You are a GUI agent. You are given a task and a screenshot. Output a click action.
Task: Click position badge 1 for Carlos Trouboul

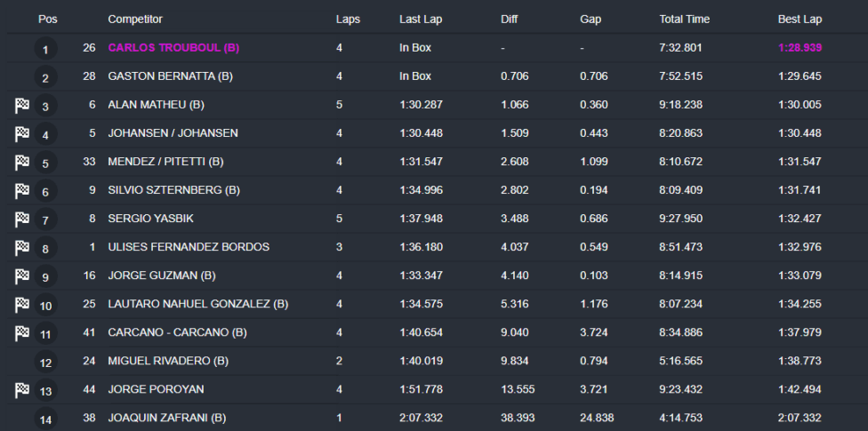[46, 50]
